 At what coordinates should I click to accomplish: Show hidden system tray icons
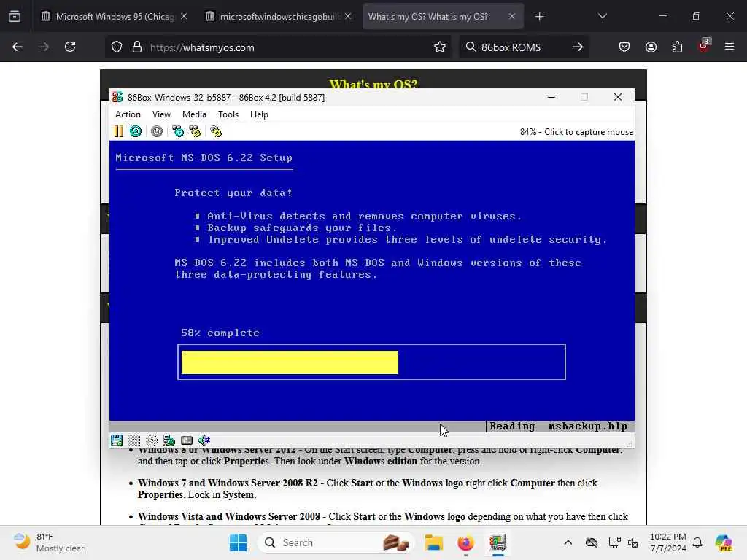click(x=568, y=542)
